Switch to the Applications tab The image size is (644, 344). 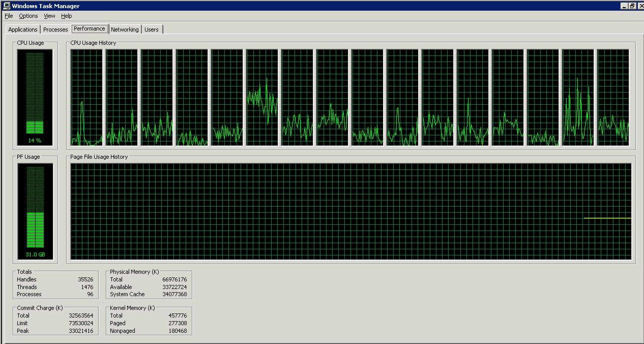coord(23,30)
